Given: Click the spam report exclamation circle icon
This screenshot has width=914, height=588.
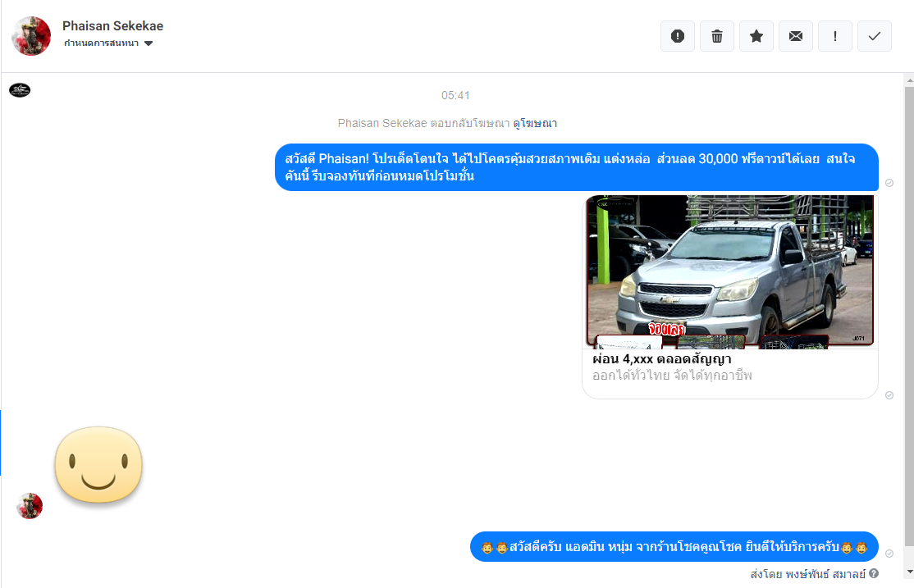Looking at the screenshot, I should pos(678,36).
